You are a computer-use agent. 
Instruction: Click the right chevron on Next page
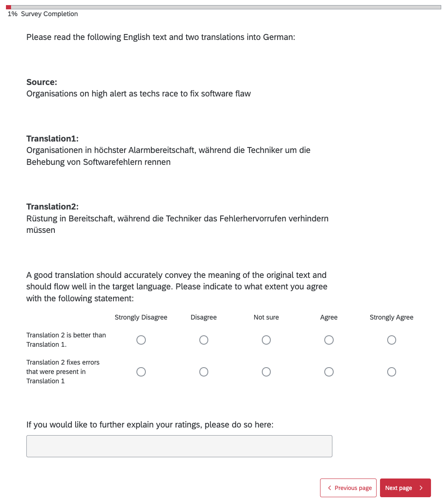421,488
